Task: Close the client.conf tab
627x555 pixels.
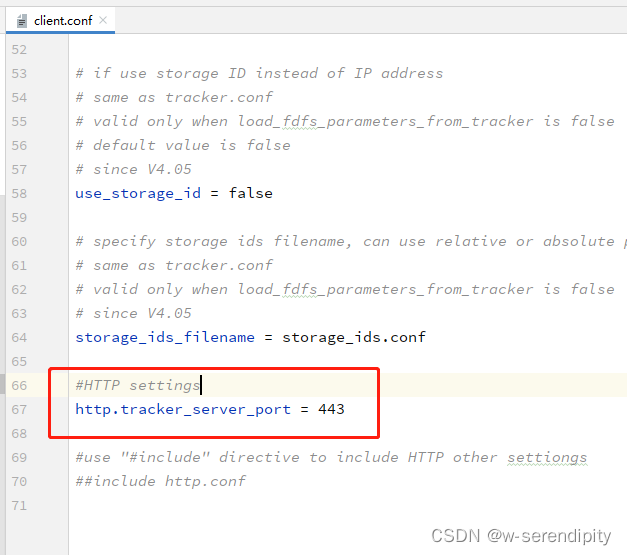Action: coord(101,19)
